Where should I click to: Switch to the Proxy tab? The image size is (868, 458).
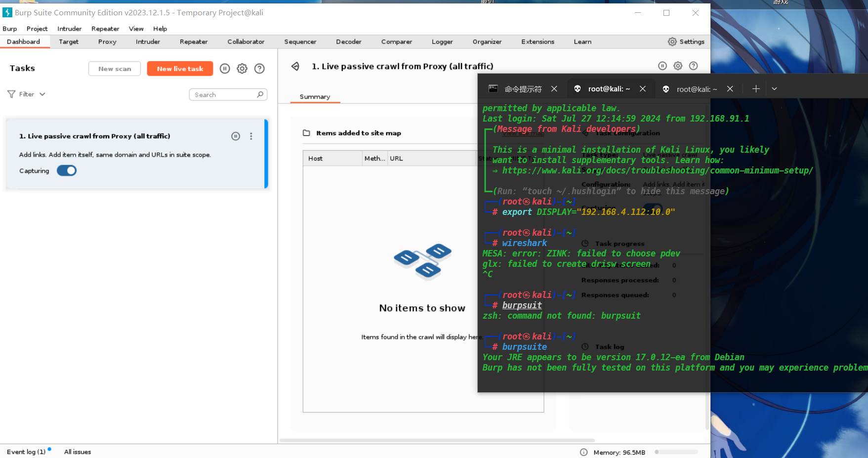107,42
